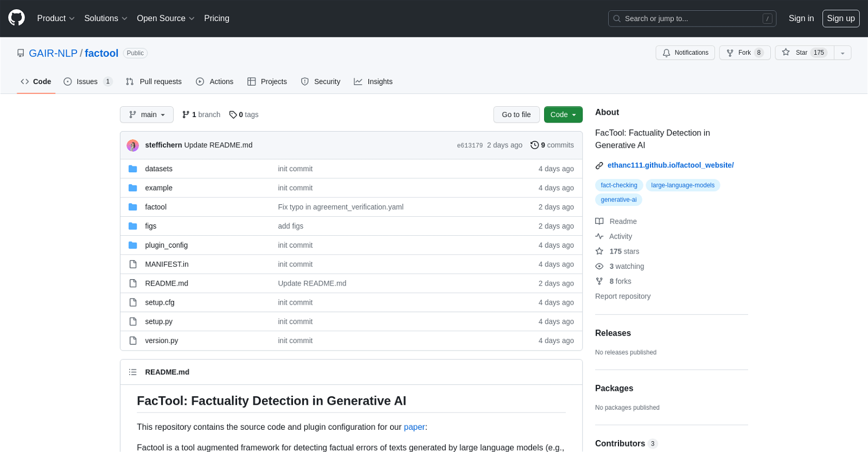The height and width of the screenshot is (452, 868).
Task: Open the Packages heading link
Action: [x=614, y=389]
